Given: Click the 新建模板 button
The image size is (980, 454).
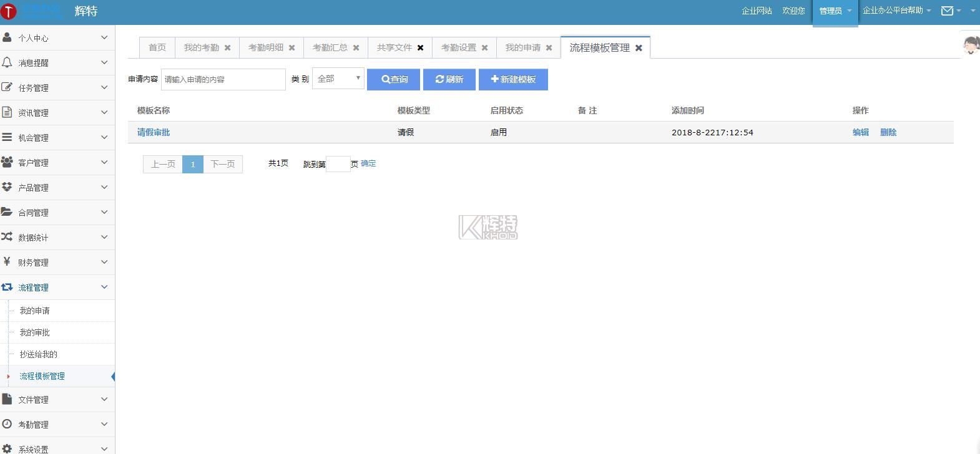Looking at the screenshot, I should tap(513, 79).
